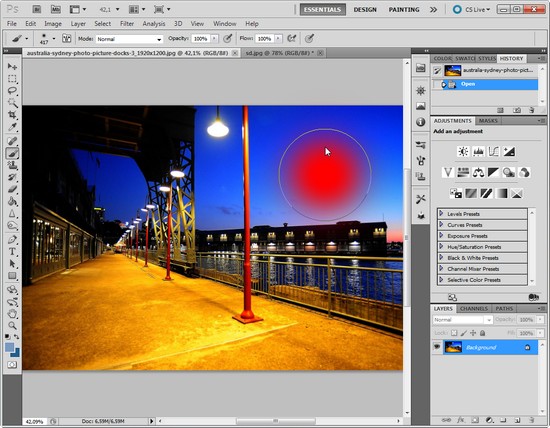Show more workspaces chevron
The width and height of the screenshot is (550, 428).
[x=434, y=9]
